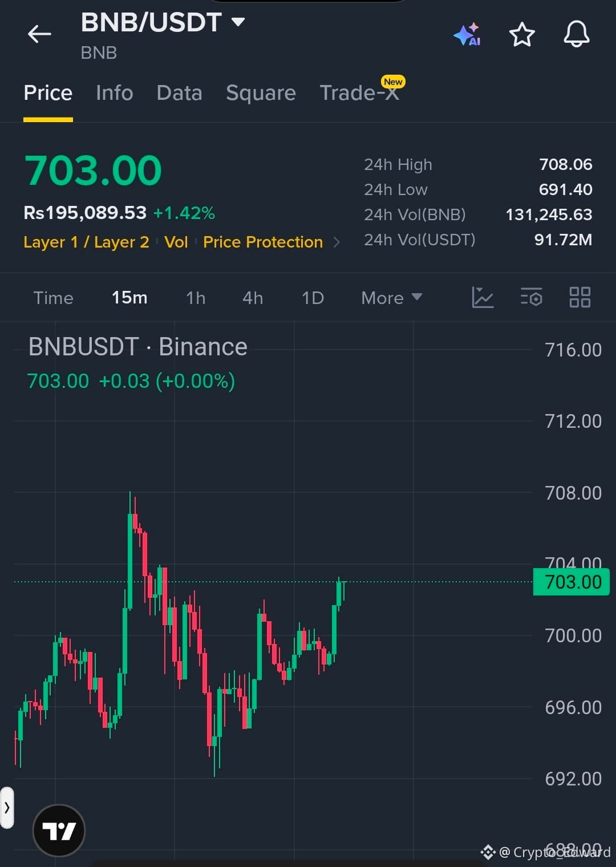Tap the 696.00 price axis label
Viewport: 616px width, 867px height.
(x=573, y=707)
